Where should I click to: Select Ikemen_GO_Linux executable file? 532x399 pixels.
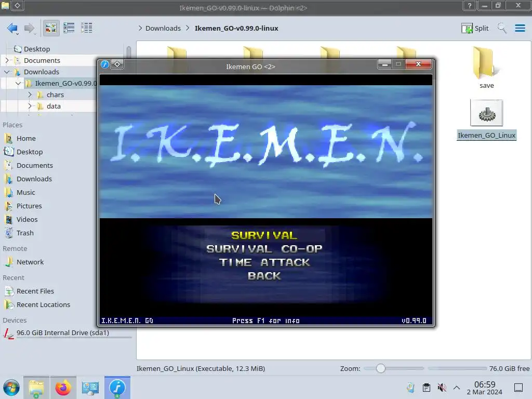coord(486,119)
